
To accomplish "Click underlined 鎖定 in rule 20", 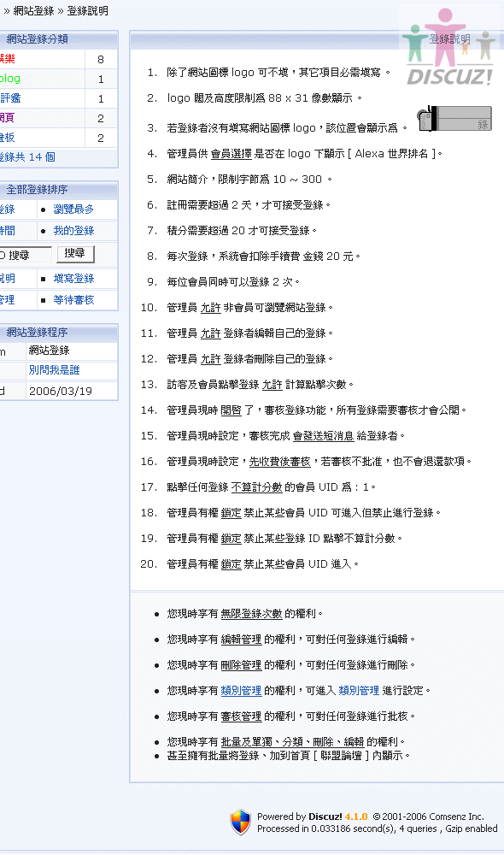I will (x=231, y=563).
